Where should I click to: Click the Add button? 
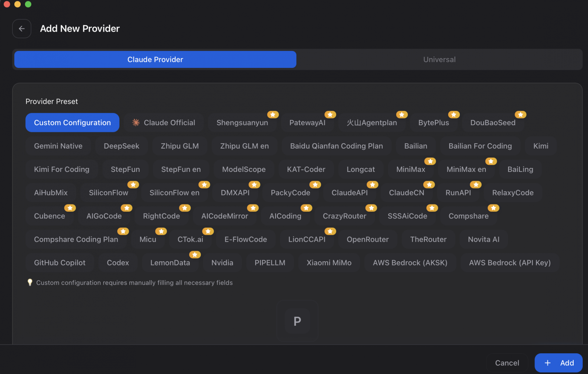point(559,363)
